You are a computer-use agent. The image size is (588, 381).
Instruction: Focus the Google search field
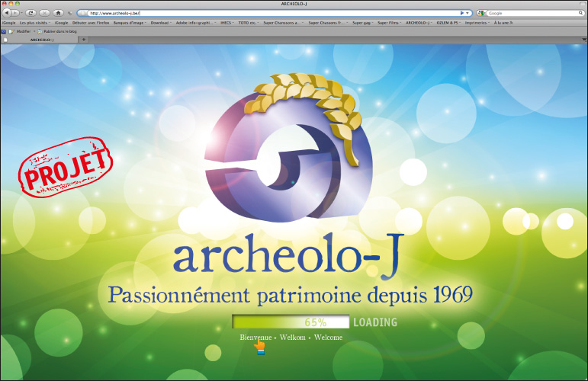(x=532, y=13)
